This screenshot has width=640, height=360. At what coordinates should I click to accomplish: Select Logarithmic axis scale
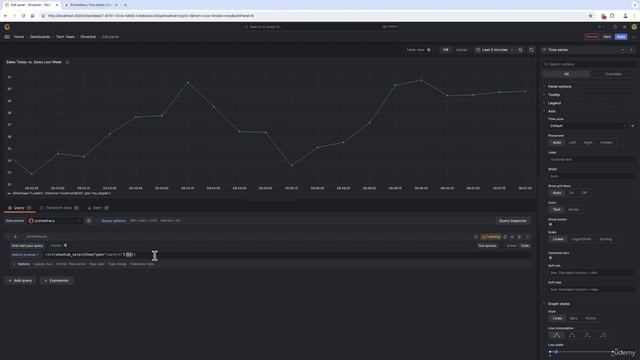581,239
